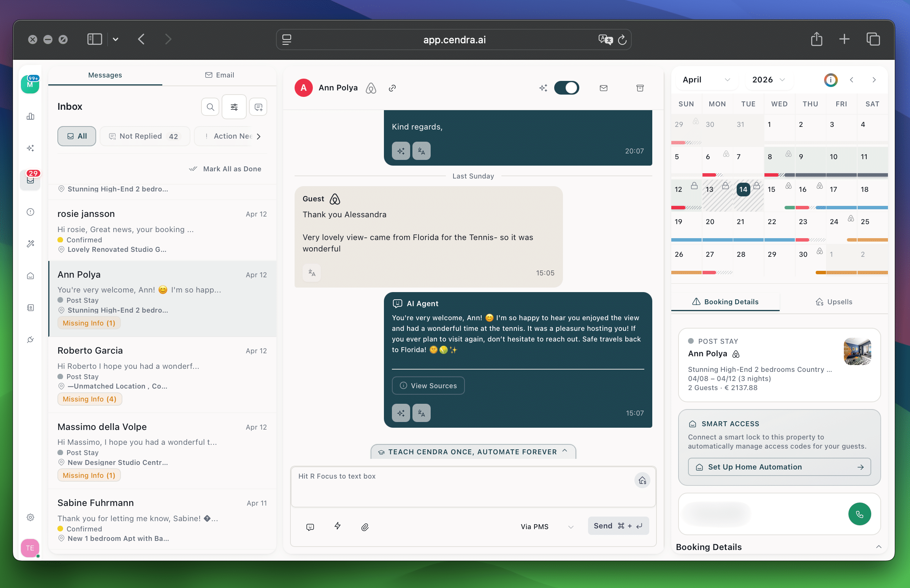Click Set Up Home Automation button

[779, 467]
